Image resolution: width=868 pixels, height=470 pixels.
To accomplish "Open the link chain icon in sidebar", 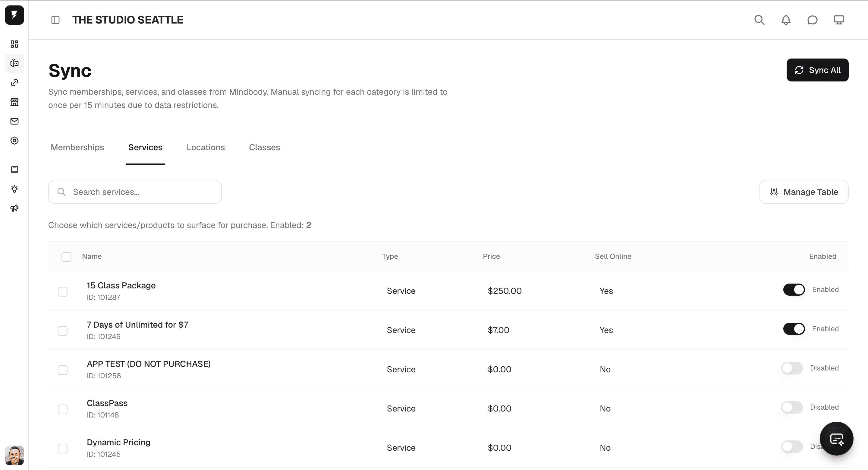I will (14, 83).
